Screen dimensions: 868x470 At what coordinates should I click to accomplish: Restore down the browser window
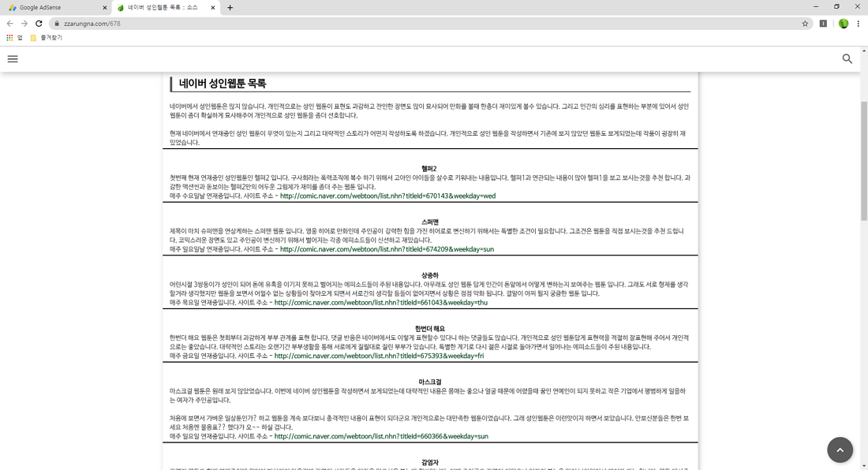[836, 6]
